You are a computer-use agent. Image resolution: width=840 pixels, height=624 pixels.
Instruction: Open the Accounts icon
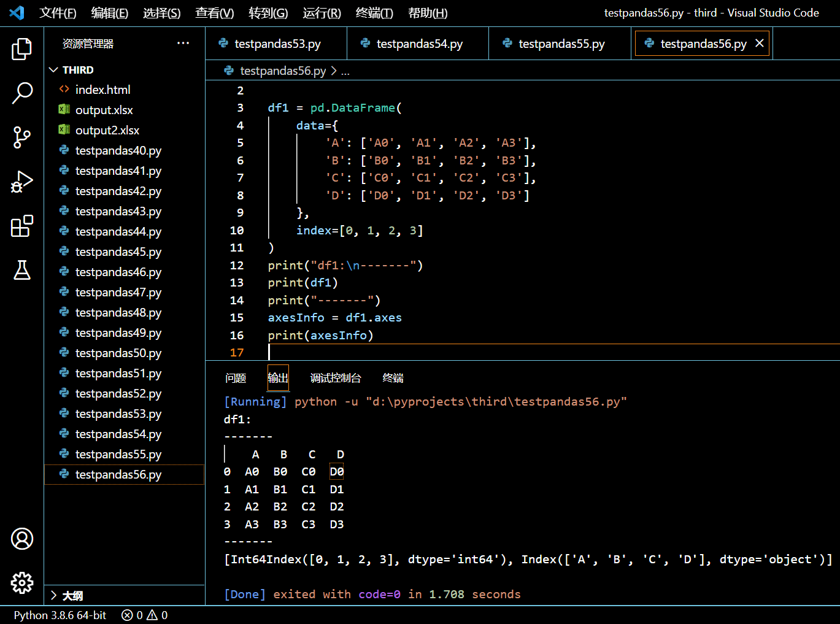tap(22, 539)
